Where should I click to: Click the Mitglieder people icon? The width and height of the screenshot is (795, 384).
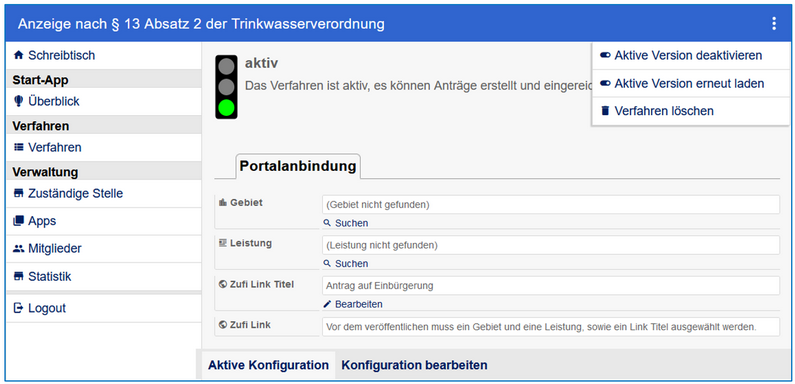[19, 249]
